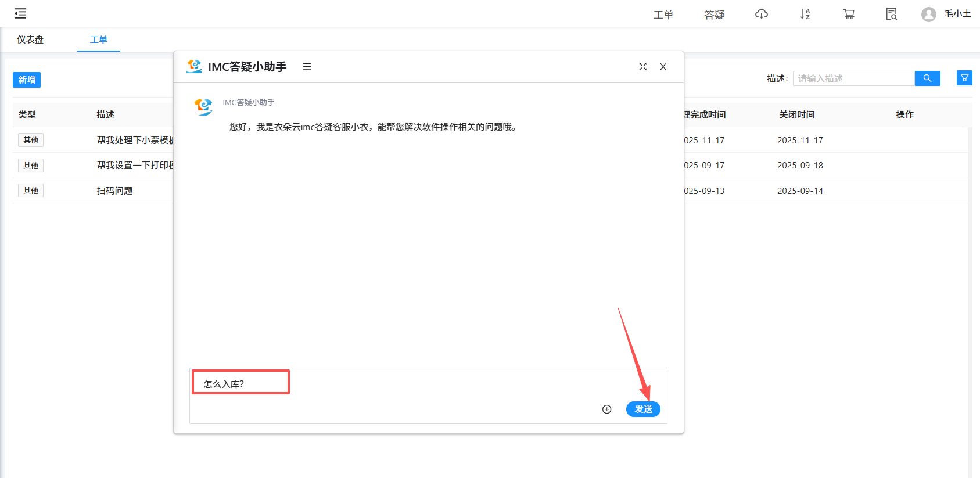980x478 pixels.
Task: Focus the 请输入描述 search field
Action: pyautogui.click(x=853, y=78)
